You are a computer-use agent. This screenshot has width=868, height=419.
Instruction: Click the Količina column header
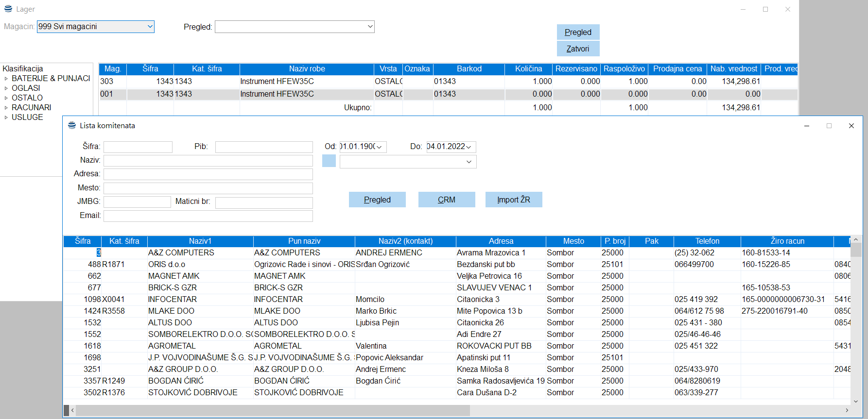[528, 69]
